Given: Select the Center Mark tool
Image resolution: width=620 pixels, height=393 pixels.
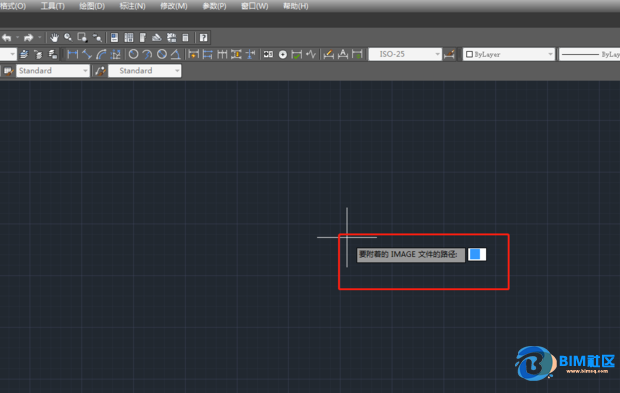Looking at the screenshot, I should [283, 55].
